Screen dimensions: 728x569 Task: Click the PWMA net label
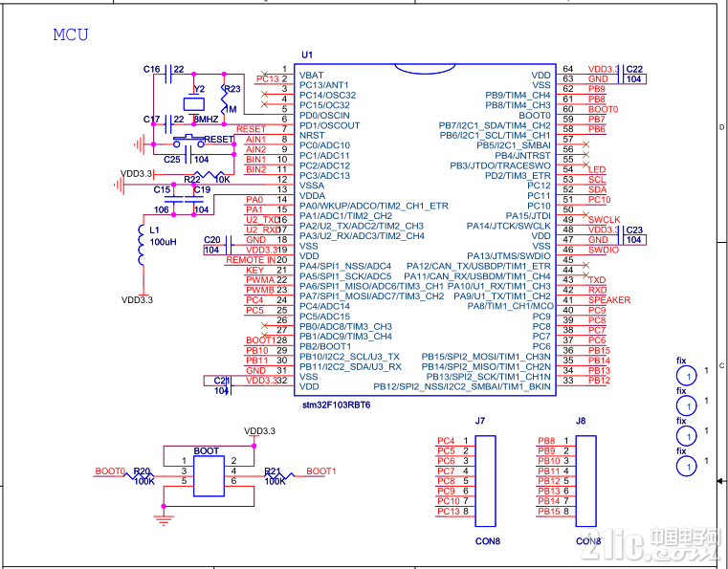pyautogui.click(x=260, y=280)
